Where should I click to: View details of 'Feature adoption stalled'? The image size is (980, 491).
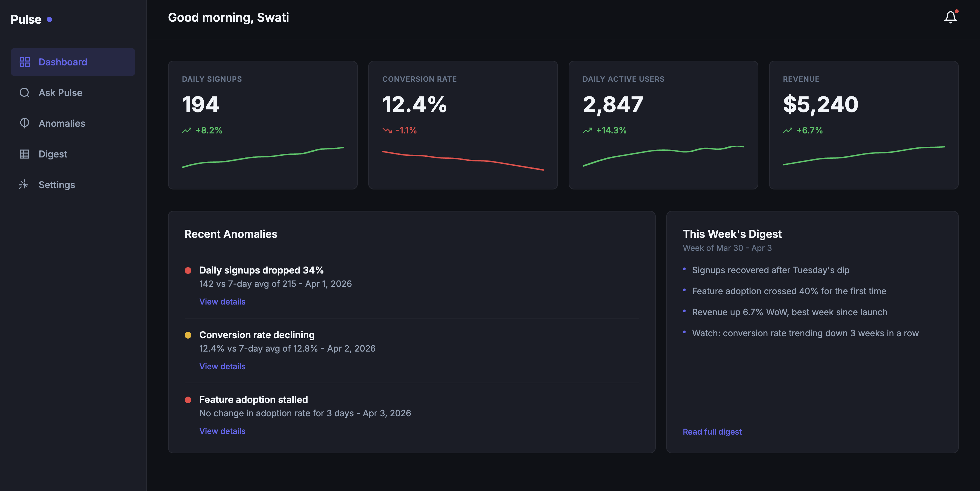[222, 431]
